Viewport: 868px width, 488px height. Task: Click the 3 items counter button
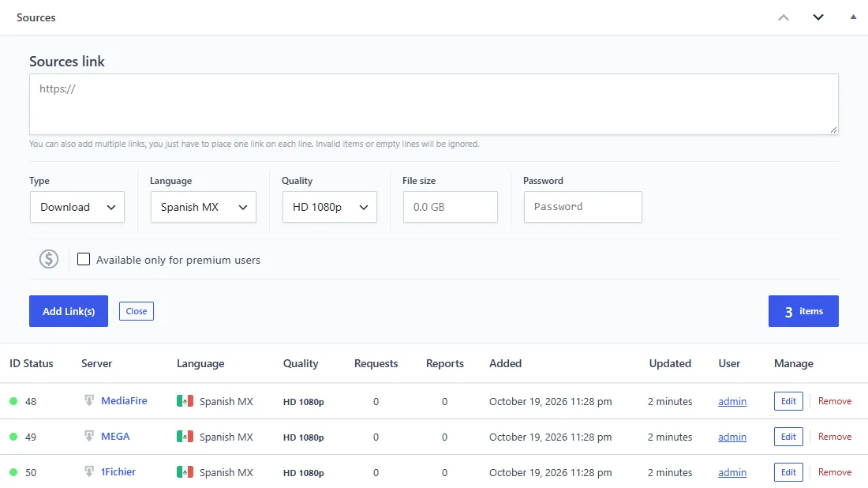tap(803, 311)
